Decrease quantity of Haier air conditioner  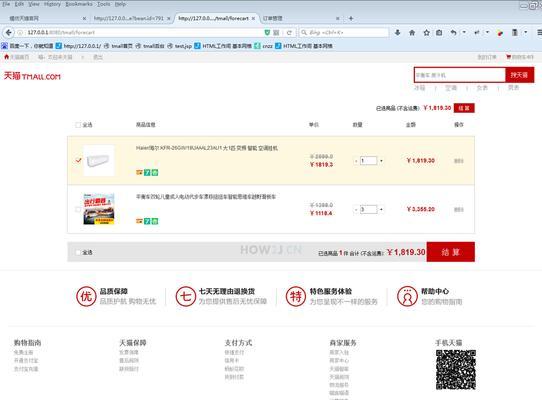coord(356,161)
